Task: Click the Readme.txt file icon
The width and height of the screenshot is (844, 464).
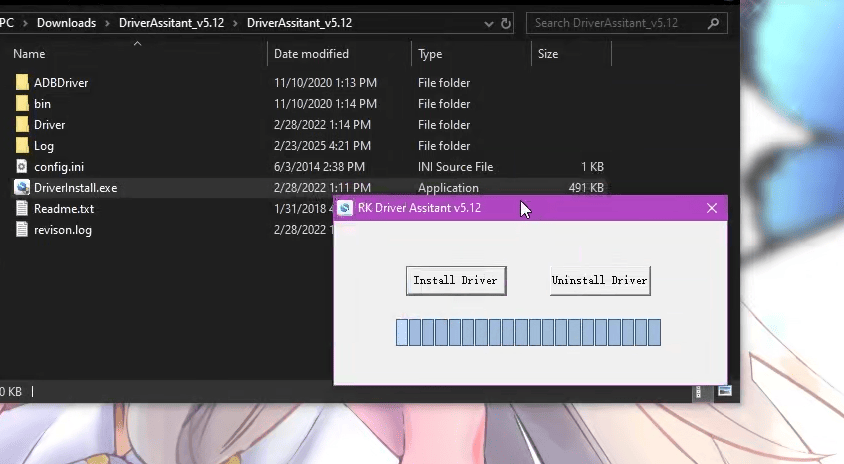Action: 22,209
